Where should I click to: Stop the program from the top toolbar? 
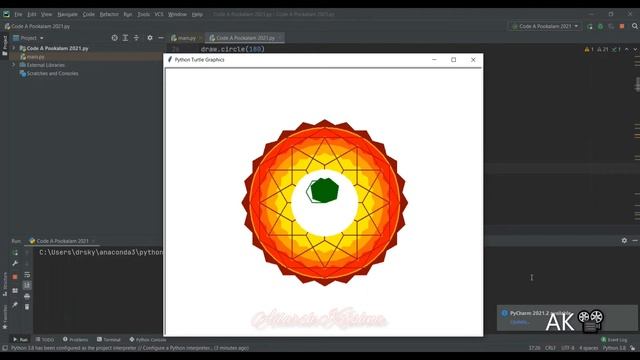(x=622, y=26)
